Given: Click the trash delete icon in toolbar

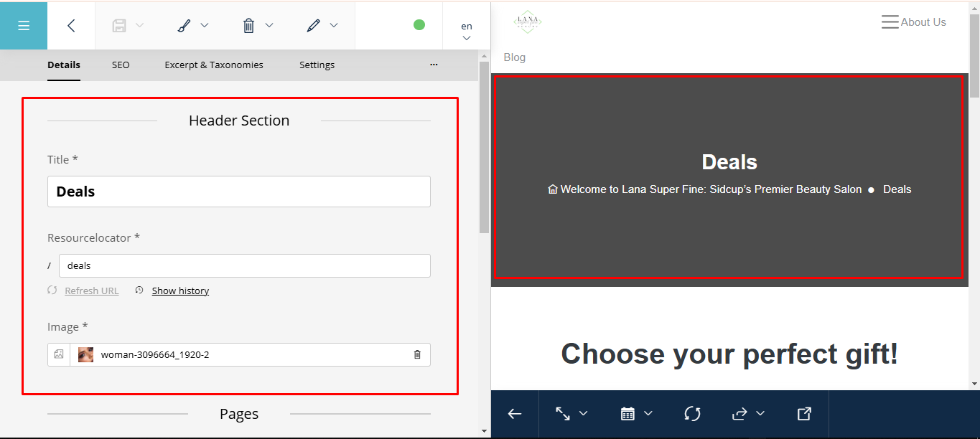Looking at the screenshot, I should [249, 26].
